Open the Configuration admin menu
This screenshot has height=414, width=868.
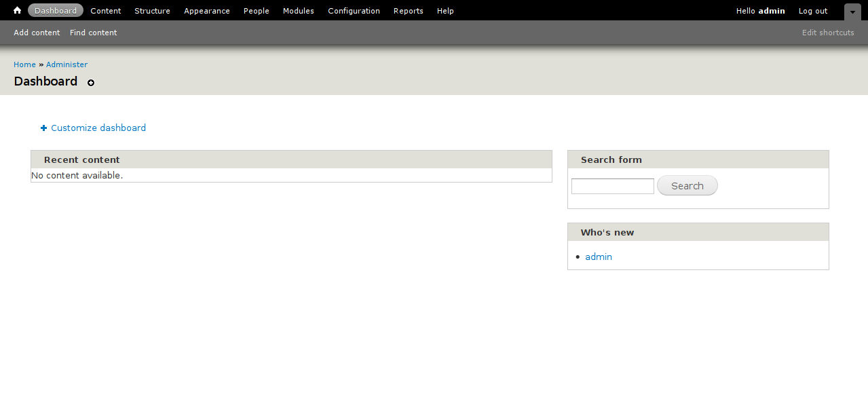354,10
